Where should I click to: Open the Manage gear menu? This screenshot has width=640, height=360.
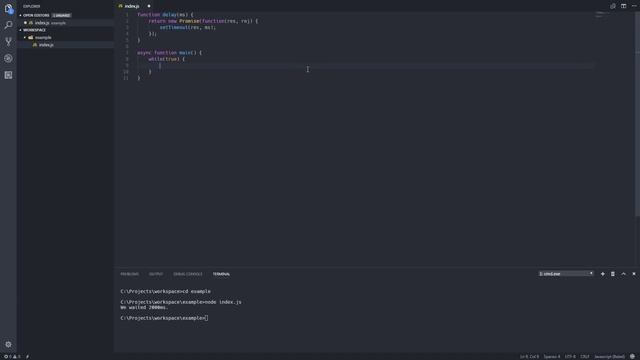pos(8,344)
